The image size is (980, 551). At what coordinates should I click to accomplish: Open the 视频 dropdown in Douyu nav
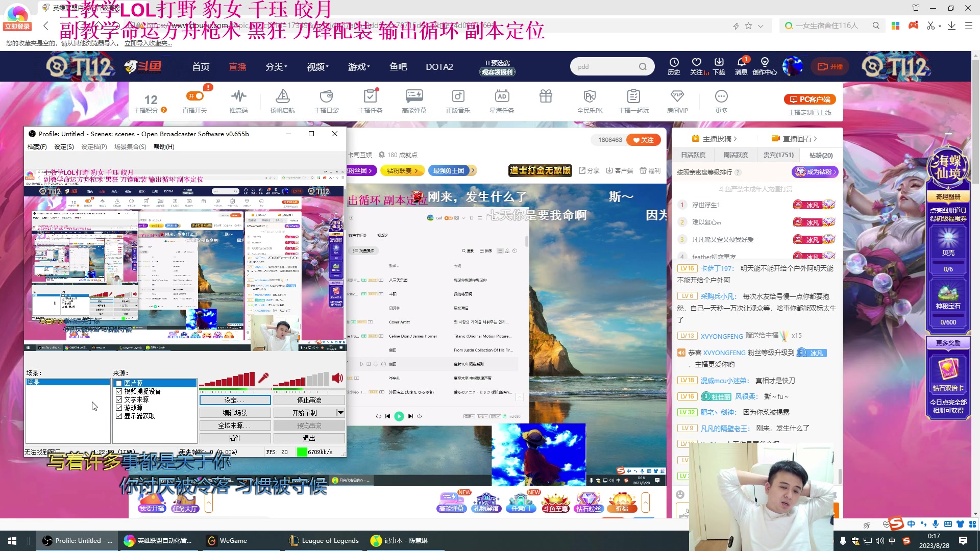(317, 67)
